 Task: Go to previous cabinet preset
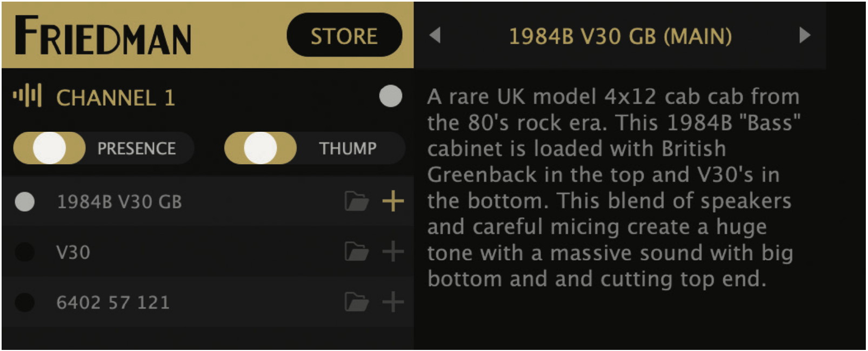(x=435, y=36)
